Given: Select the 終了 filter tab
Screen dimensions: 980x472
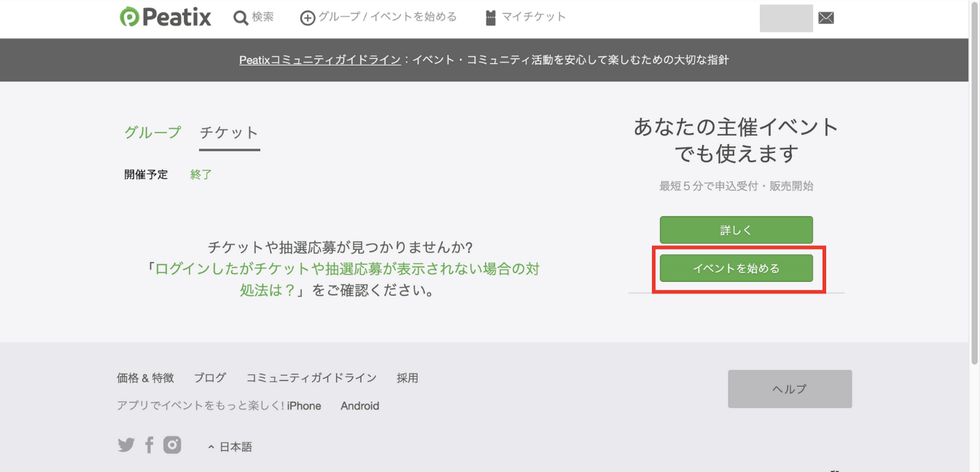Looking at the screenshot, I should tap(201, 174).
